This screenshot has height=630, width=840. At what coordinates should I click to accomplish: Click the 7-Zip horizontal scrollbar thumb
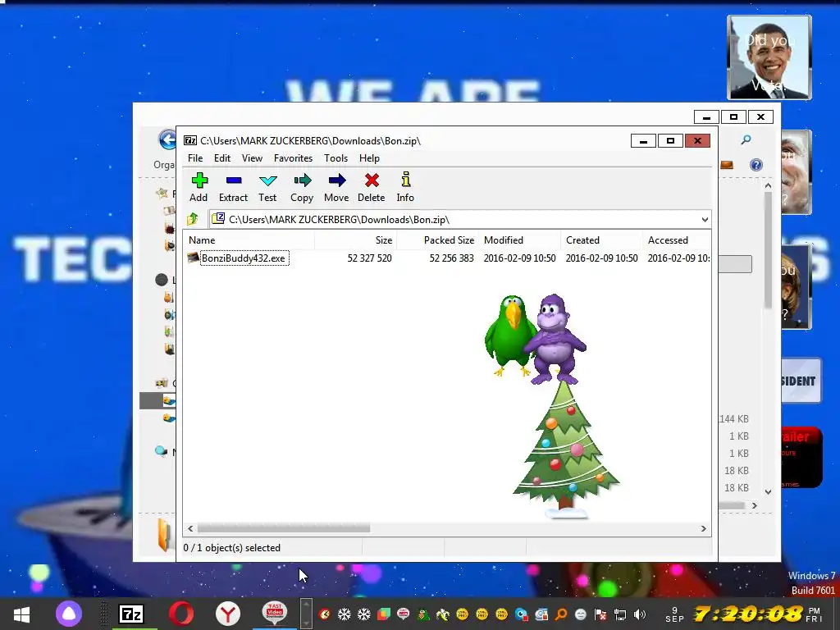pyautogui.click(x=283, y=528)
